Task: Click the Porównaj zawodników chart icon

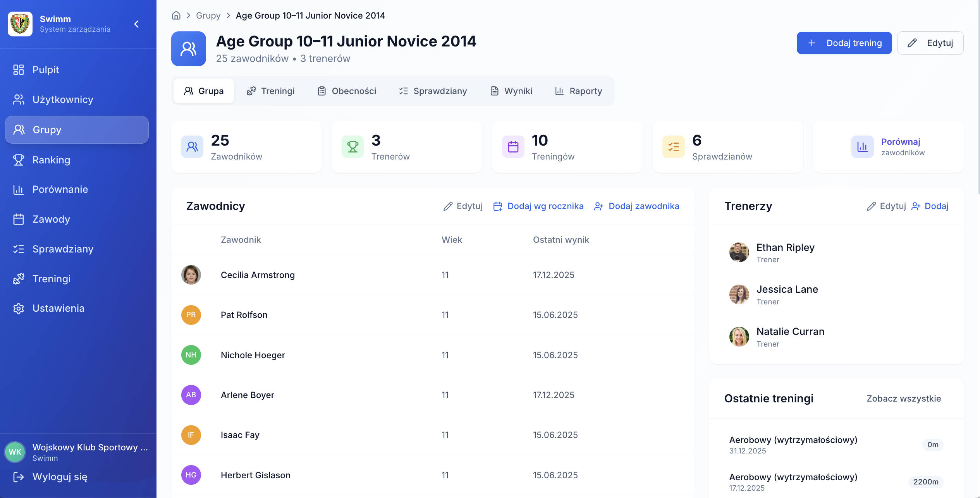Action: coord(862,146)
